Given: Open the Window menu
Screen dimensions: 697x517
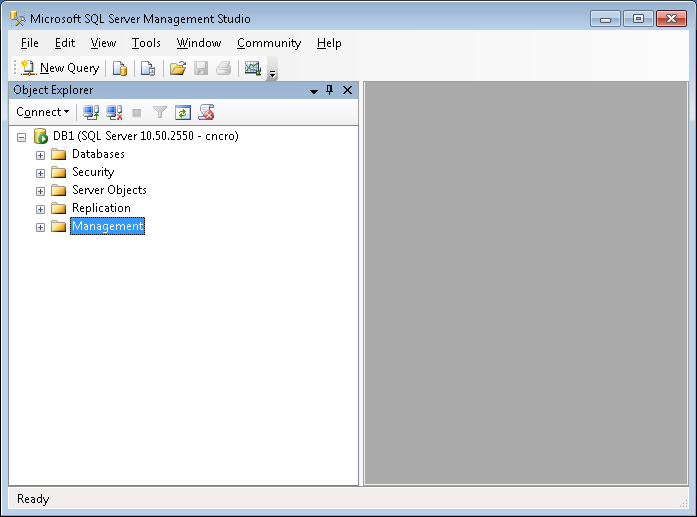Looking at the screenshot, I should pyautogui.click(x=199, y=43).
